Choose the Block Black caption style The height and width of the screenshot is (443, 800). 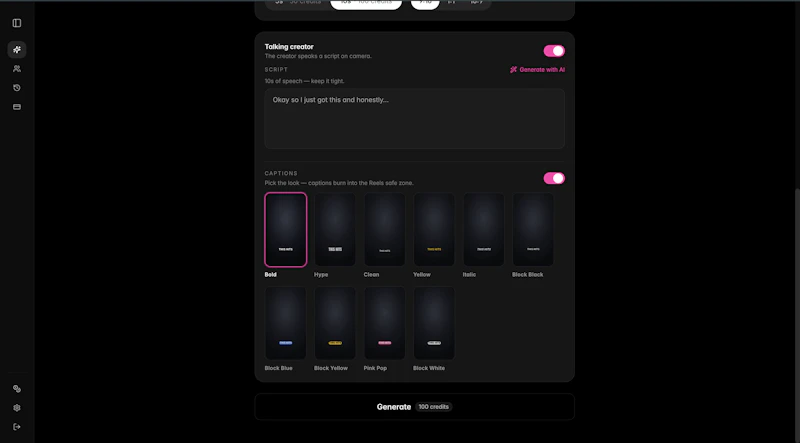(533, 230)
